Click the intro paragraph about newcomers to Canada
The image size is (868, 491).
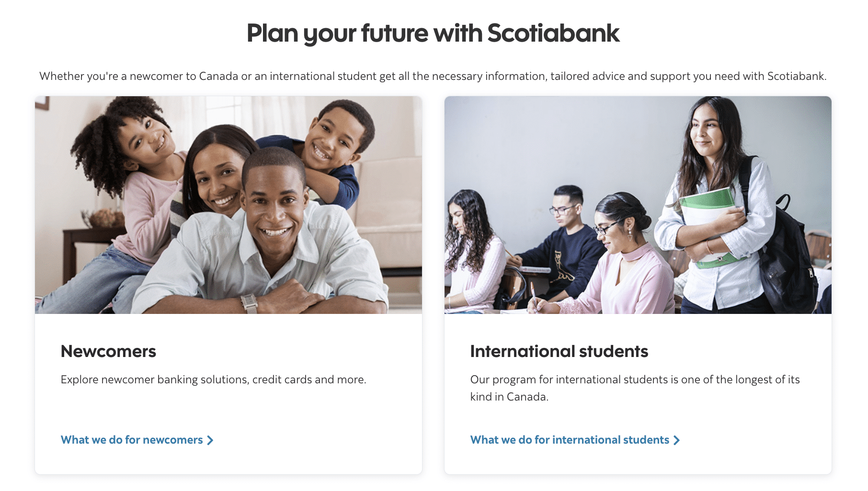433,76
